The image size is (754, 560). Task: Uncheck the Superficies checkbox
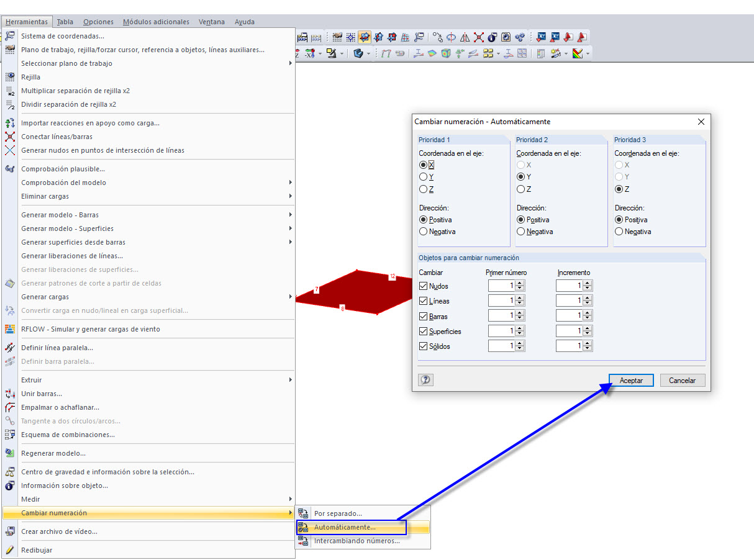pyautogui.click(x=424, y=332)
